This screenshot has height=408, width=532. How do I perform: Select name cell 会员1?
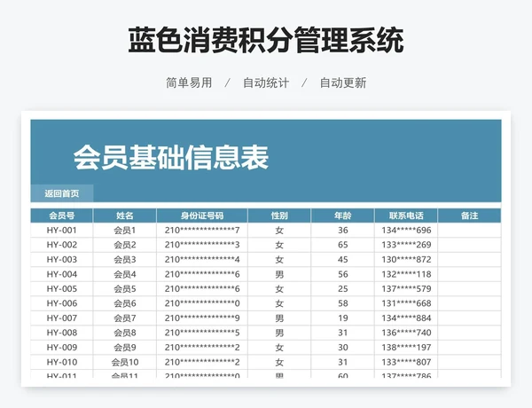(x=125, y=230)
